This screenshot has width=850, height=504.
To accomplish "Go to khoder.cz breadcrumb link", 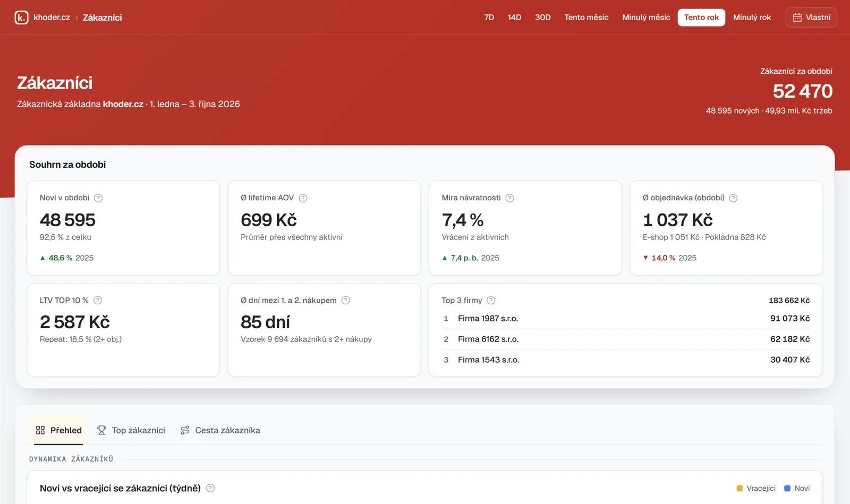I will tap(52, 18).
